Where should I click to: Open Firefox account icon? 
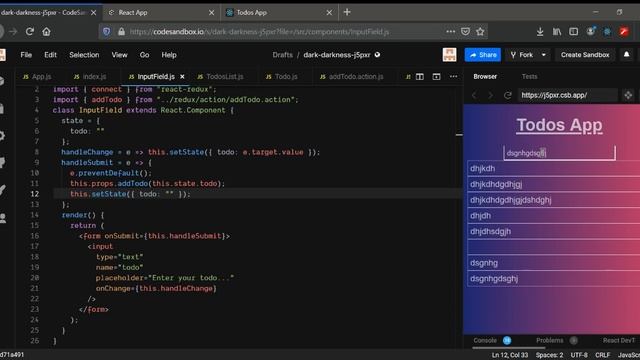[x=591, y=31]
